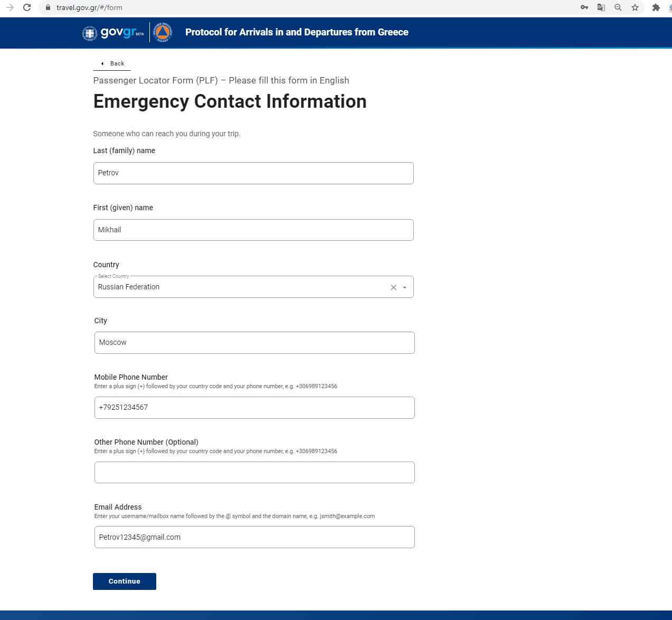Image resolution: width=672 pixels, height=620 pixels.
Task: Bookmark this page with star icon
Action: (x=635, y=7)
